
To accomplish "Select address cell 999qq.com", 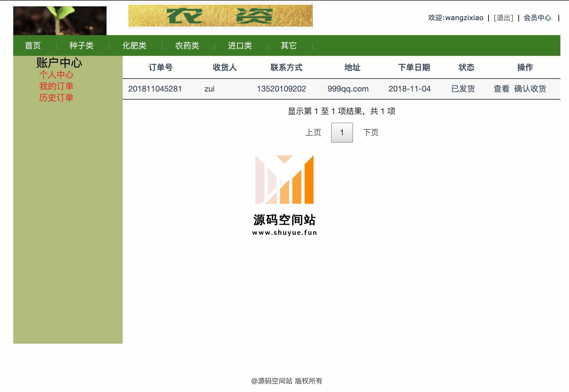I will (348, 89).
